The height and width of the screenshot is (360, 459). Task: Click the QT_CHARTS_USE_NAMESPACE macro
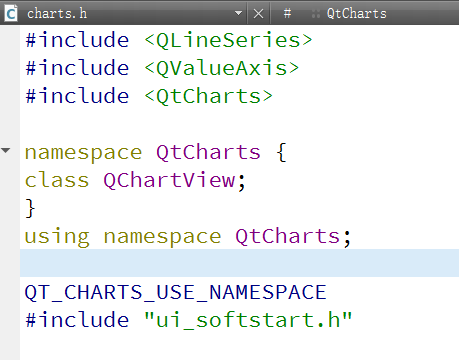[176, 293]
